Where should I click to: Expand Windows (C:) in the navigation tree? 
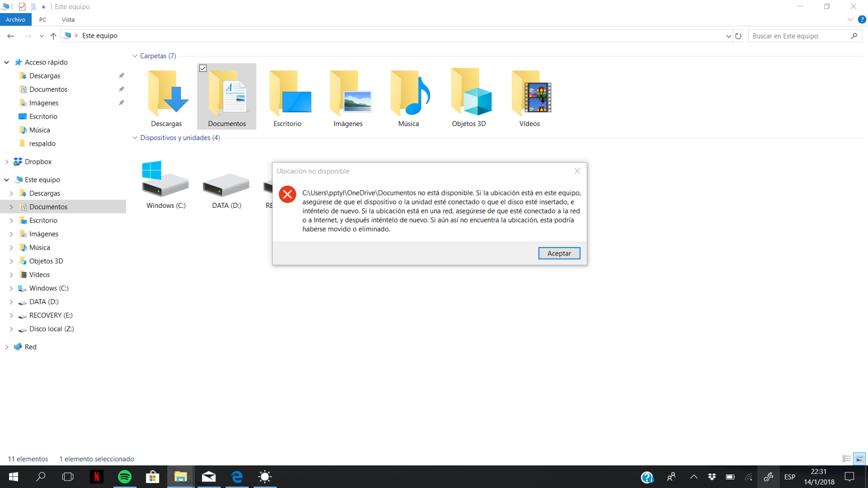[11, 288]
